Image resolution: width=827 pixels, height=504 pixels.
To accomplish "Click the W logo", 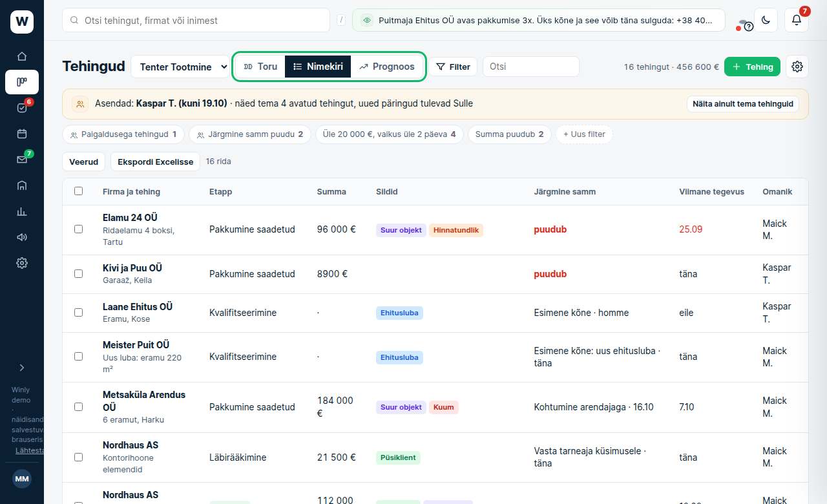I will [x=22, y=22].
